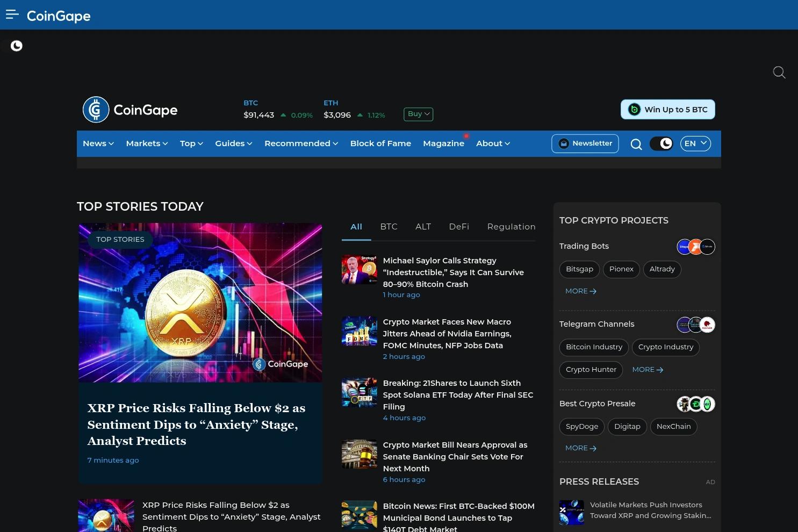Click the Win Up to 5 BTC button
The height and width of the screenshot is (532, 798).
tap(668, 110)
